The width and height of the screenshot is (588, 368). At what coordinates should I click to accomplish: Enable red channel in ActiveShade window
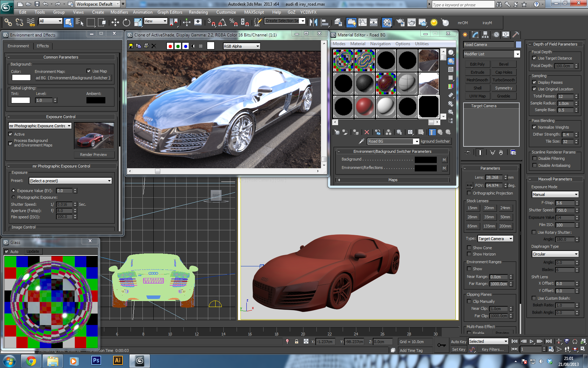pos(170,46)
